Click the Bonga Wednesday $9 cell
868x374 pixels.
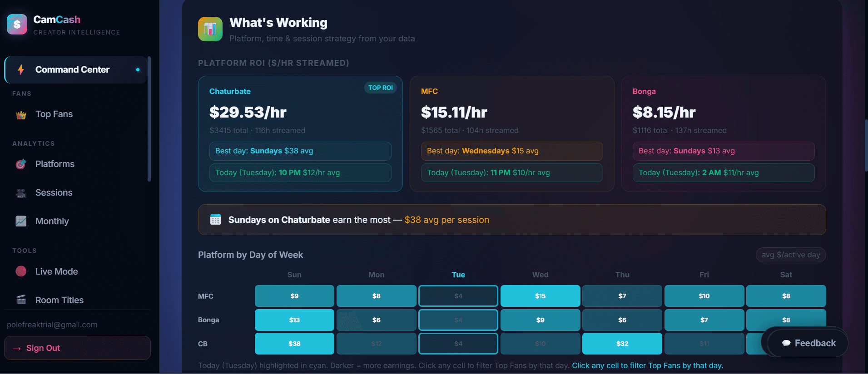point(540,320)
